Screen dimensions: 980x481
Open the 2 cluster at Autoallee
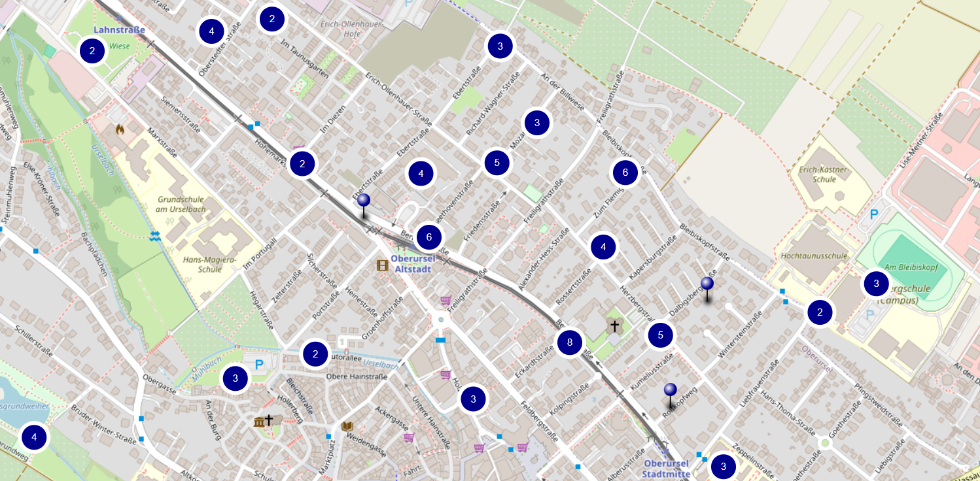(315, 354)
